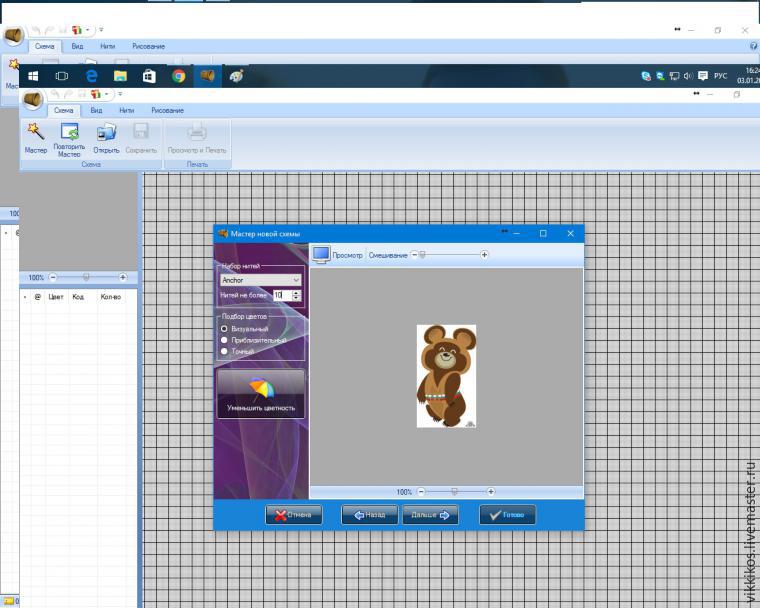
Task: Select the thimble app on the taskbar
Action: tap(207, 76)
